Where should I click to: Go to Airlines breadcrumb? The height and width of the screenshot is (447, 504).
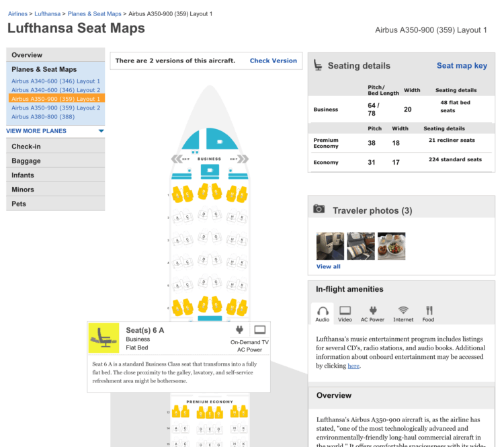(x=17, y=14)
